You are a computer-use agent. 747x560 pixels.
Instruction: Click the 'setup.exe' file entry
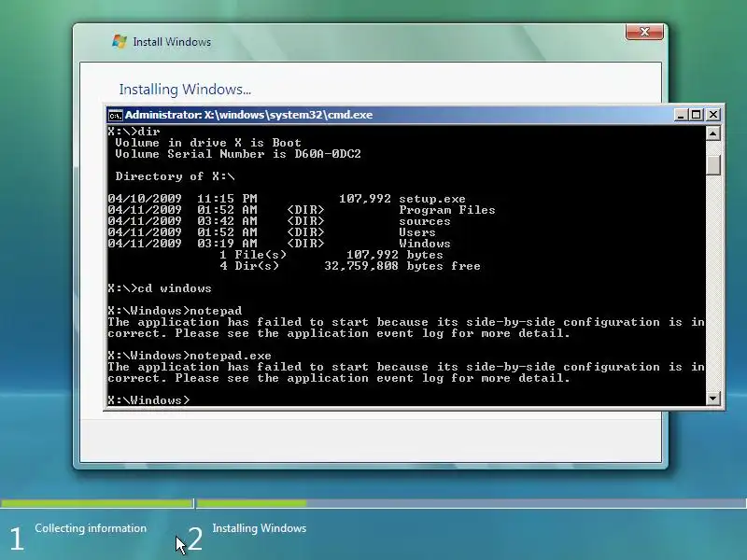(x=432, y=199)
